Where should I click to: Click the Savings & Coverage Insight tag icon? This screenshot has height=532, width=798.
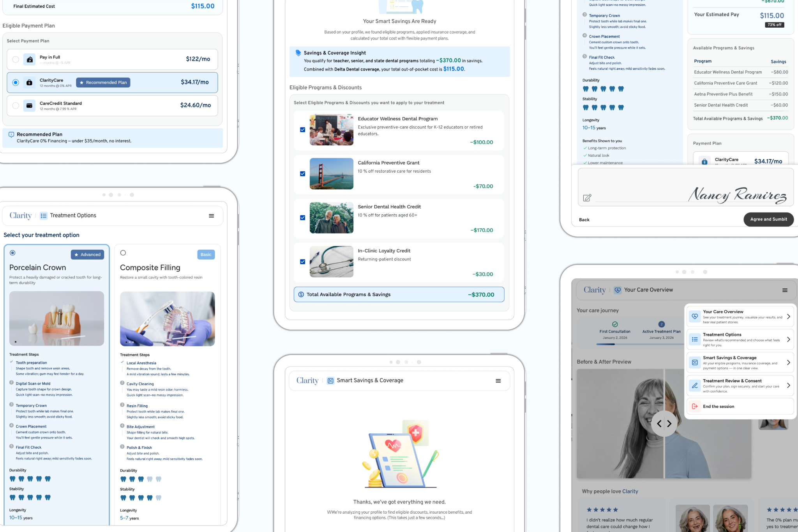[298, 53]
